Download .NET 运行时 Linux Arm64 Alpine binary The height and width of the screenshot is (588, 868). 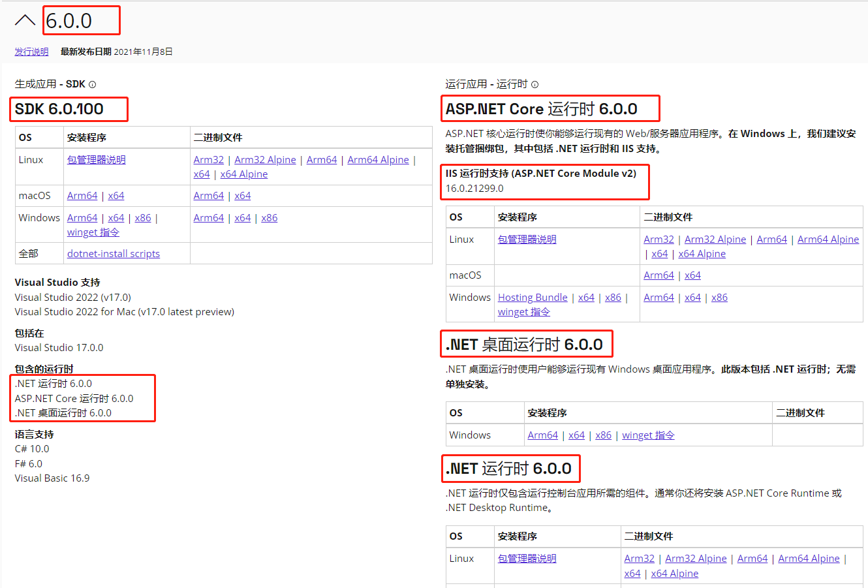809,559
